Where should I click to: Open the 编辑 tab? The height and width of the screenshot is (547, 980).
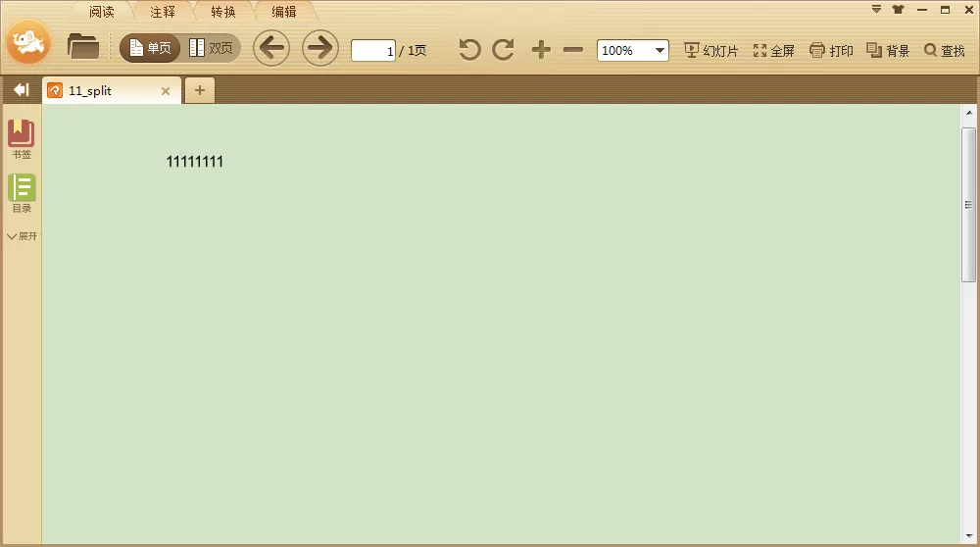point(284,12)
